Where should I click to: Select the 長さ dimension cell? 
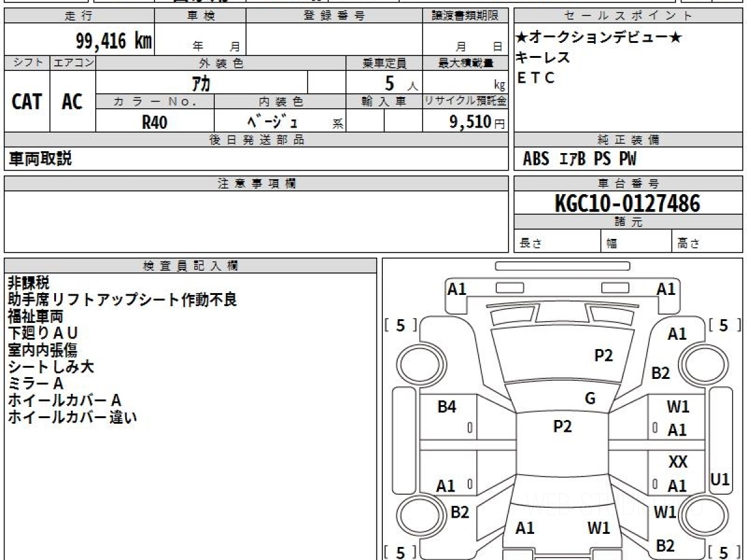click(557, 241)
